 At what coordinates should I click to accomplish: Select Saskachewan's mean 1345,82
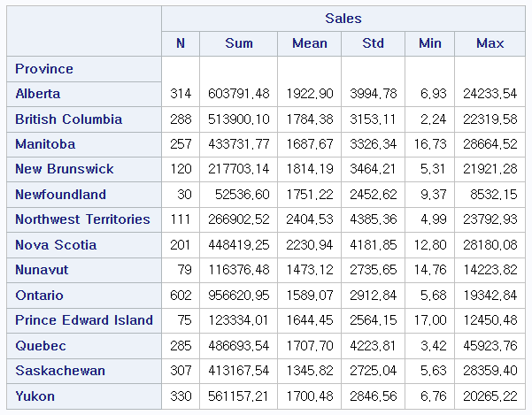[x=310, y=371]
